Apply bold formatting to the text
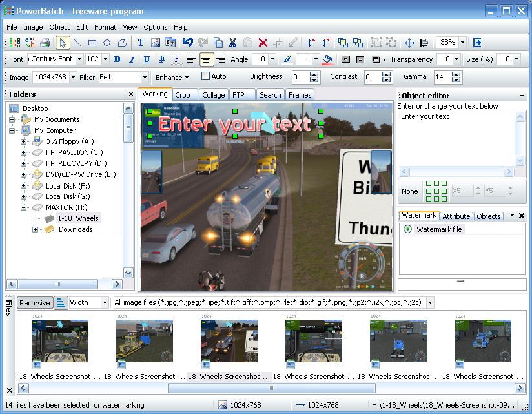The height and width of the screenshot is (414, 532). tap(117, 59)
